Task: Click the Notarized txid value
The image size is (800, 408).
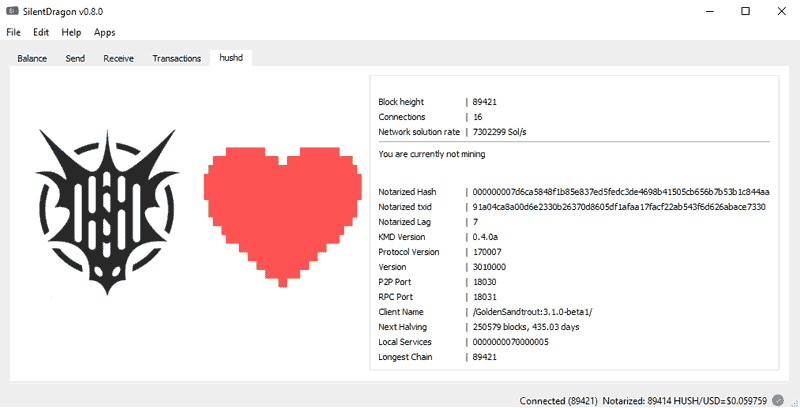Action: click(x=619, y=207)
